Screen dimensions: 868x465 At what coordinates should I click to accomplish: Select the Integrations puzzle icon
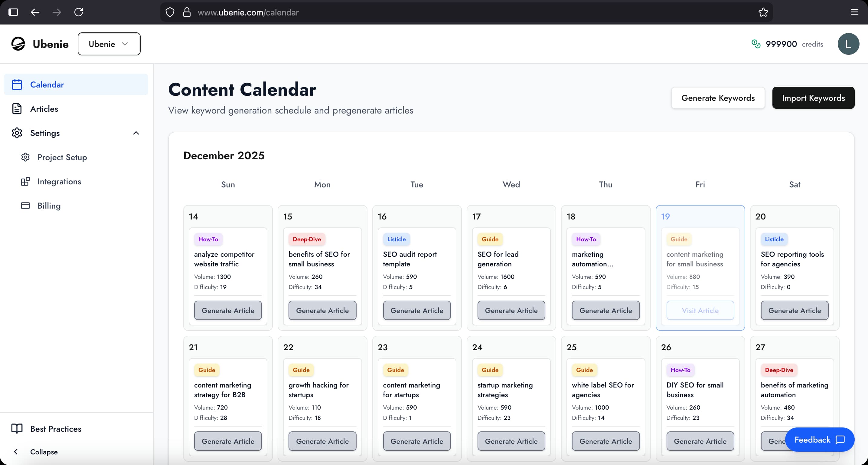click(x=25, y=181)
